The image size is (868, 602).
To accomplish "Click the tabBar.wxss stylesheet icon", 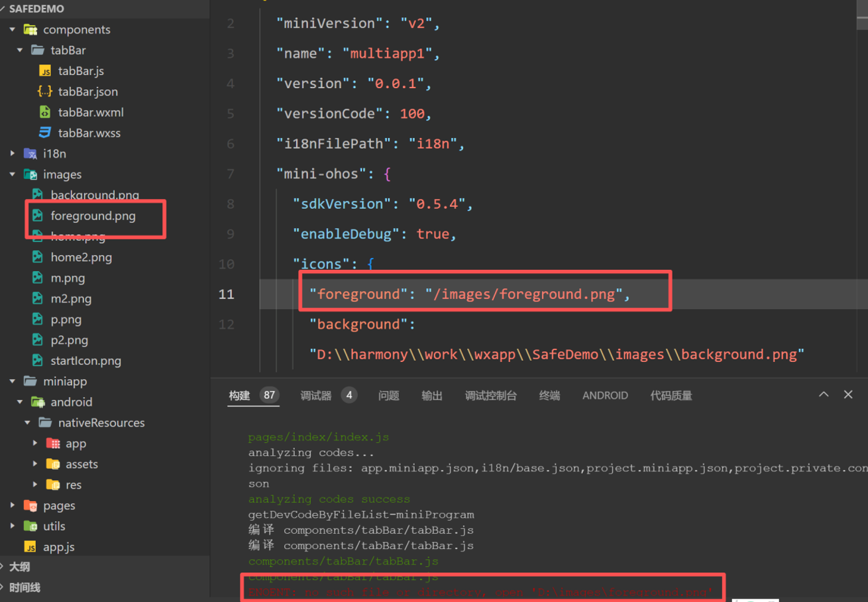I will tap(45, 133).
